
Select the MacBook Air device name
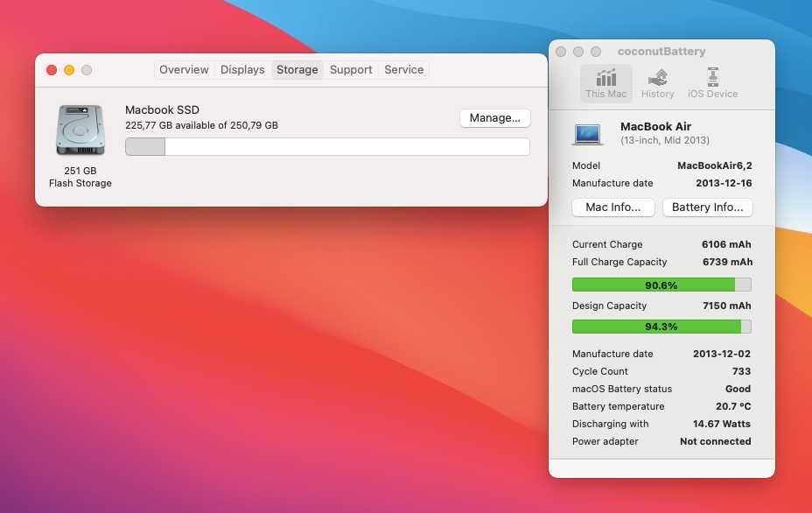point(655,126)
